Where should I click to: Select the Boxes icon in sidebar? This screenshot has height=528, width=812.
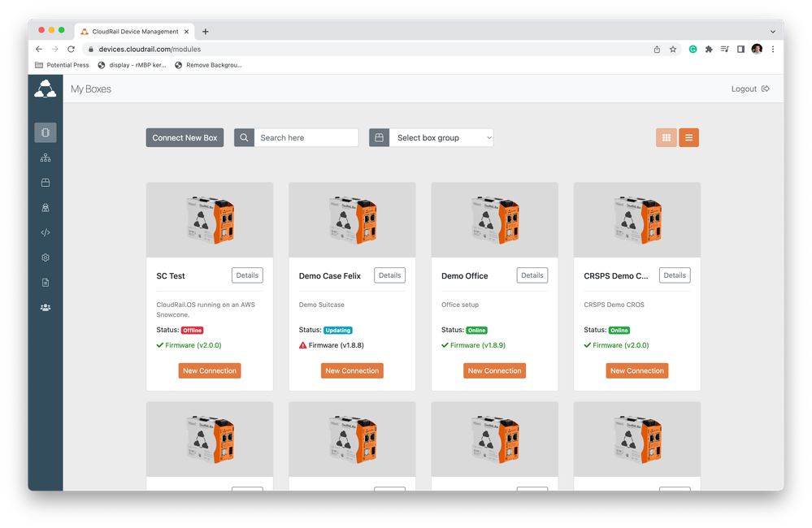(x=46, y=132)
